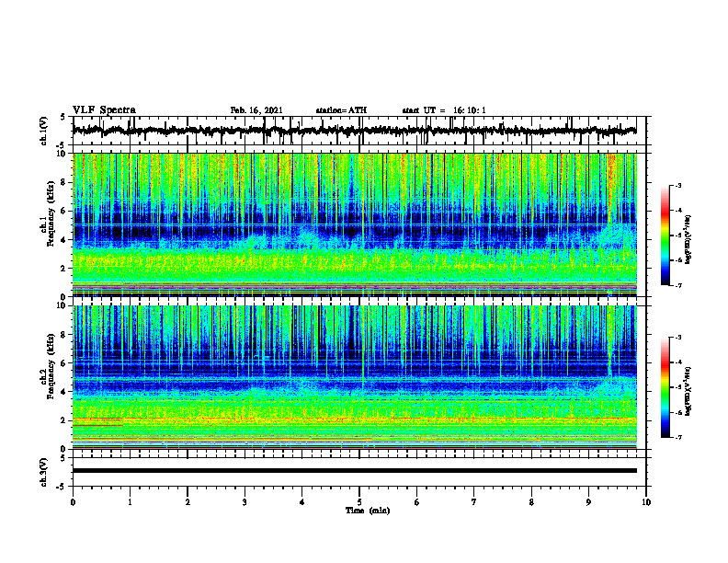Click time axis tick label "7"
728x563 pixels.
(x=474, y=502)
